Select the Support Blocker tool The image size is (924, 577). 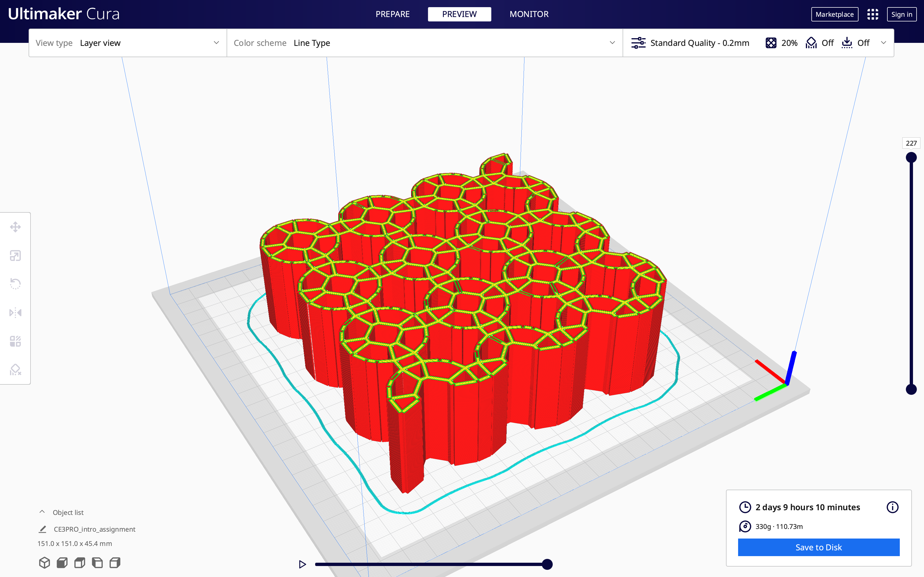tap(15, 369)
